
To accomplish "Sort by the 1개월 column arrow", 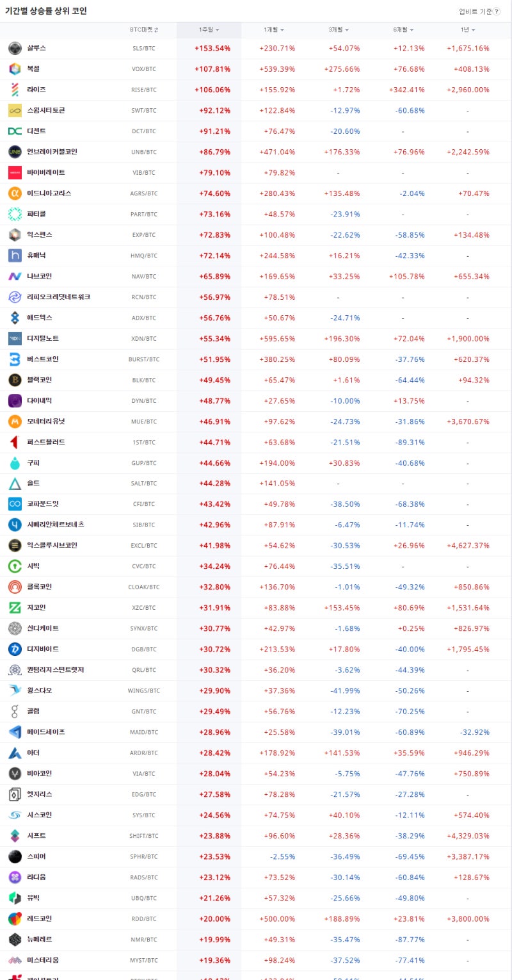I will coord(282,30).
